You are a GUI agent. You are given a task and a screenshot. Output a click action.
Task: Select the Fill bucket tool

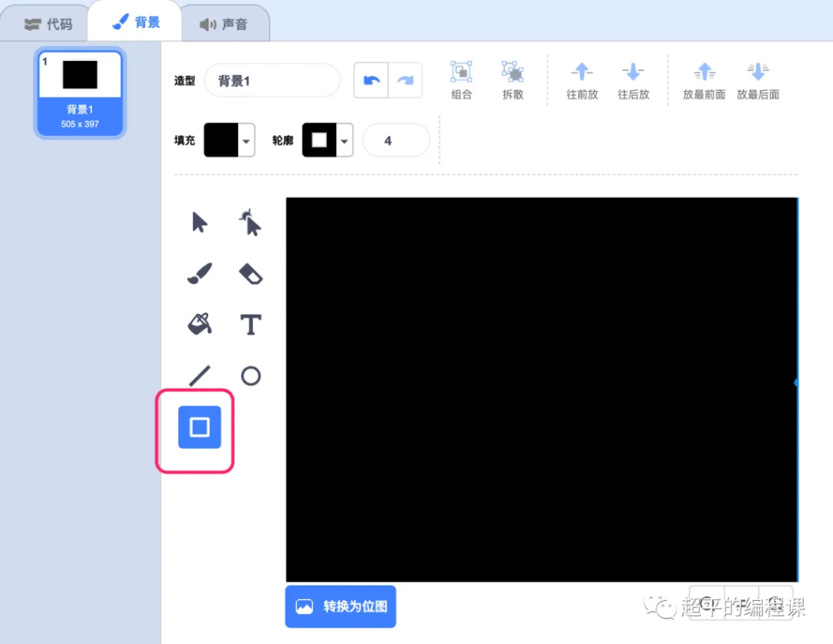pos(200,324)
